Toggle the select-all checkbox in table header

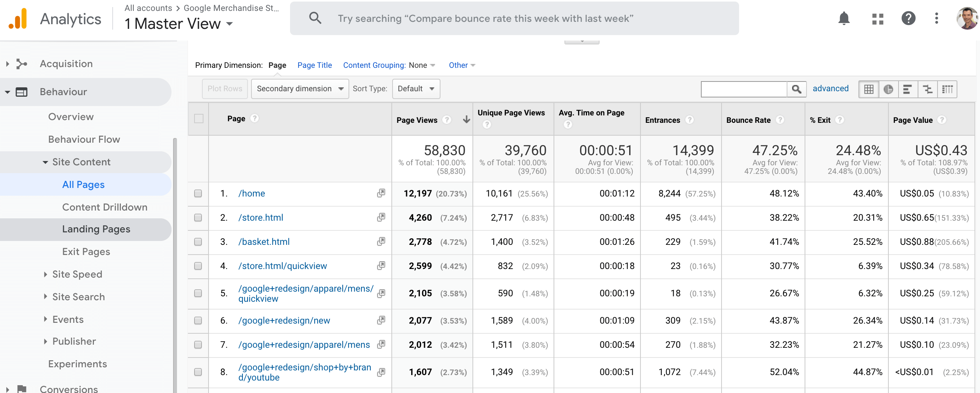(199, 119)
